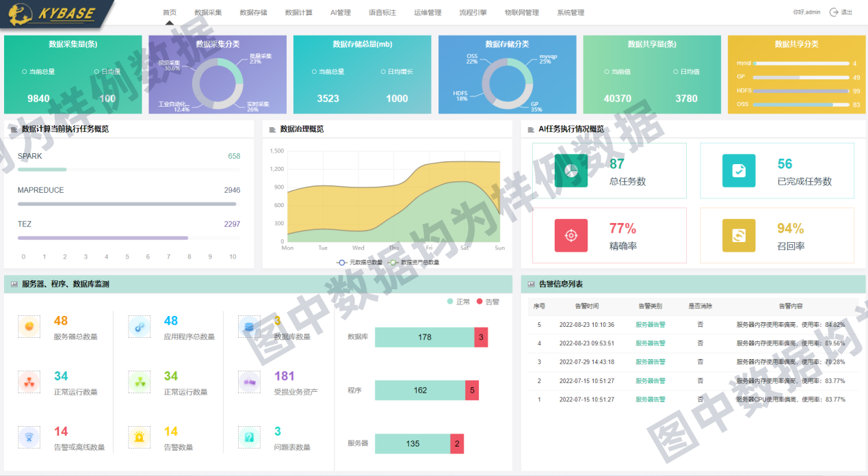The width and height of the screenshot is (868, 476).
Task: Click the yellow 召回率 icon
Action: (x=739, y=235)
